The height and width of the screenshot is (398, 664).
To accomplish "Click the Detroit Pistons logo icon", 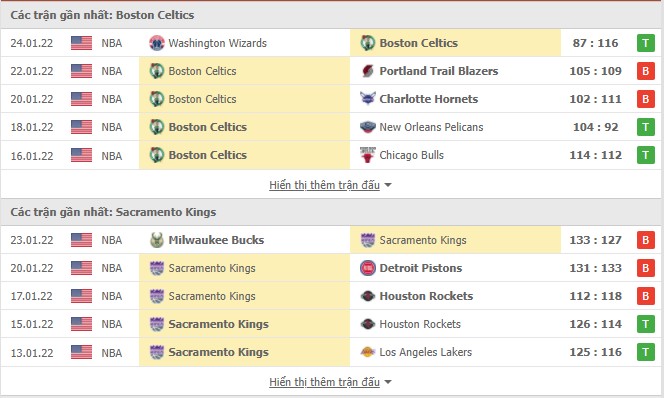I will coord(368,268).
